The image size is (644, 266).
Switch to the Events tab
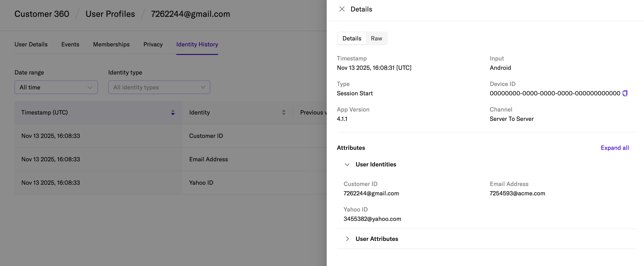coord(70,44)
